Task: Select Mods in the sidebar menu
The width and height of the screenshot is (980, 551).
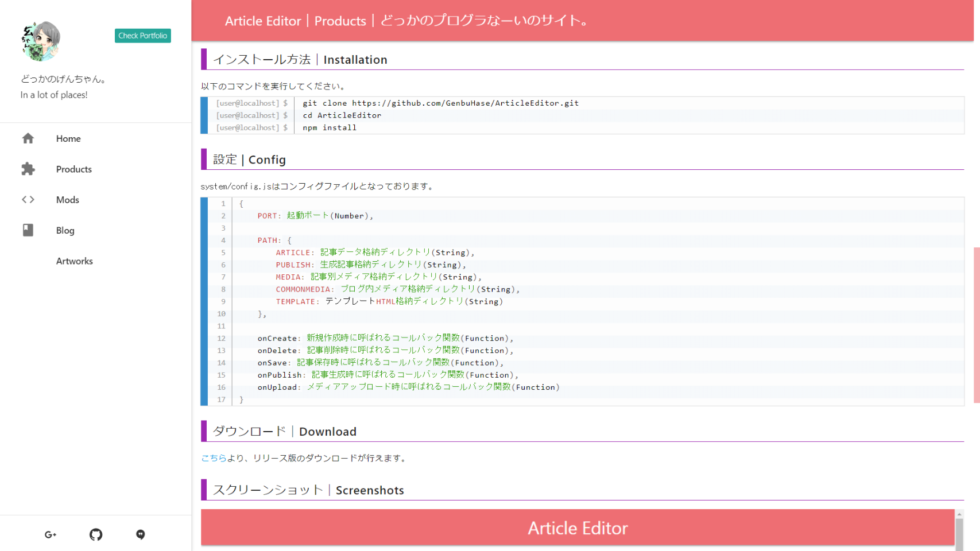Action: (x=68, y=200)
